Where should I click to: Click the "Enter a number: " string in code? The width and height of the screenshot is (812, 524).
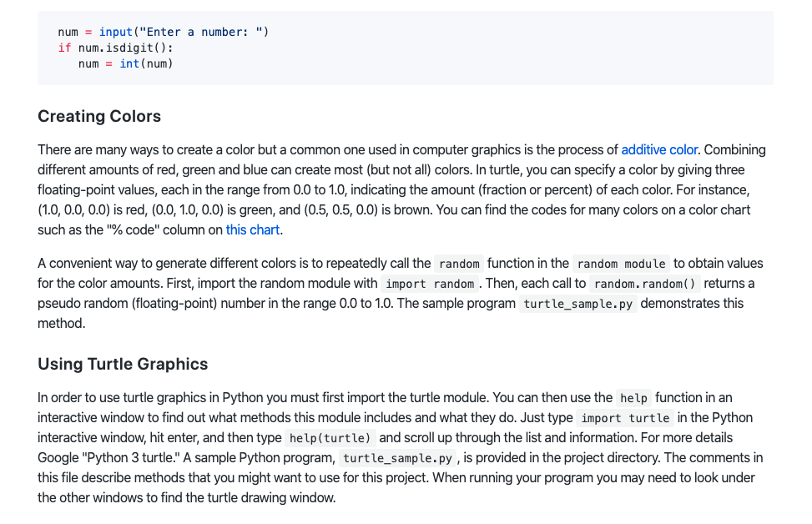point(205,32)
